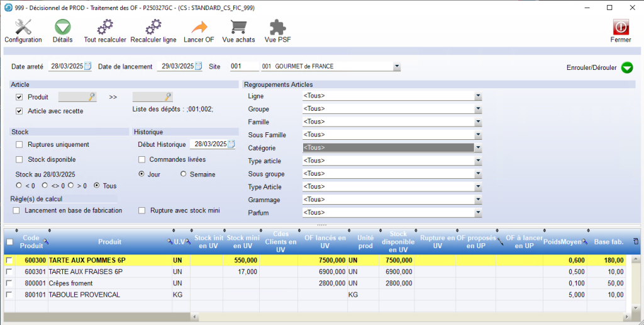Open Vue achats shopping cart view
The width and height of the screenshot is (644, 325).
[238, 28]
